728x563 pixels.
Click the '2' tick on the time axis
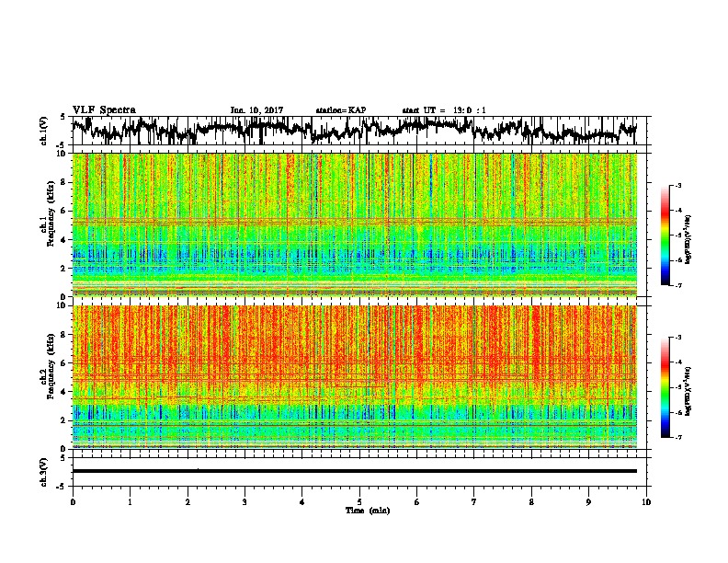(188, 502)
